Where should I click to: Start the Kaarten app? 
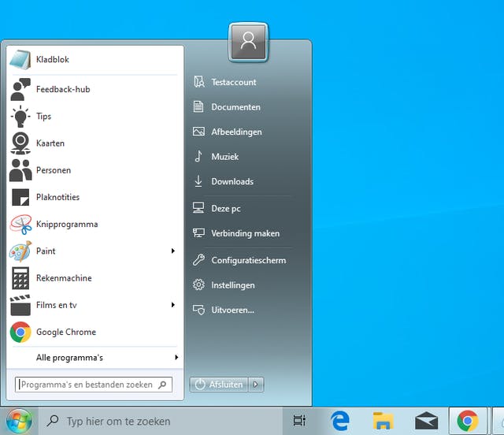[50, 143]
